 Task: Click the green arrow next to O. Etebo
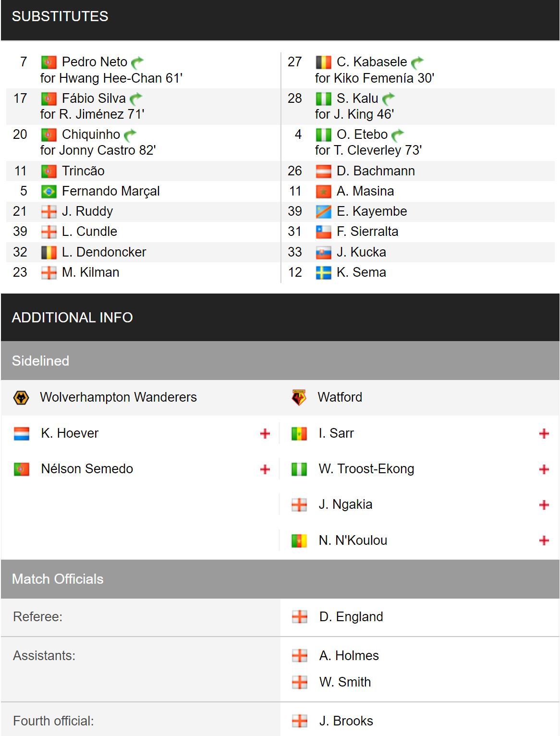398,135
